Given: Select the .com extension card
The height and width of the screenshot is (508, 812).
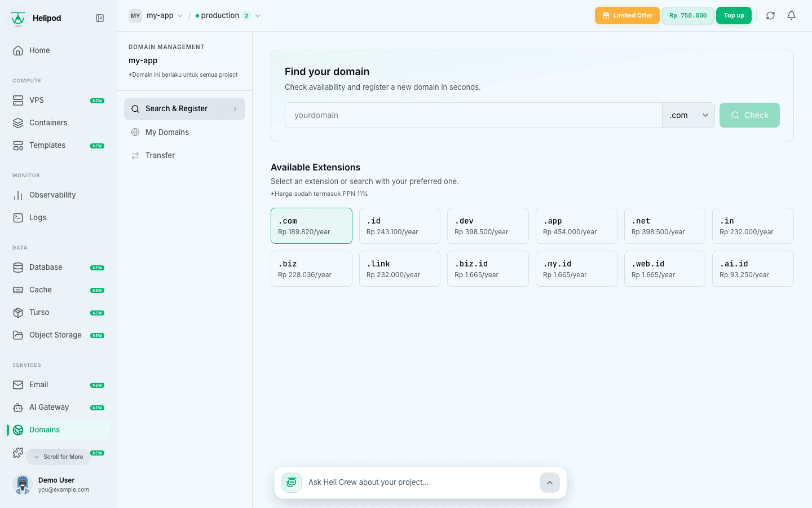Looking at the screenshot, I should click(x=311, y=226).
